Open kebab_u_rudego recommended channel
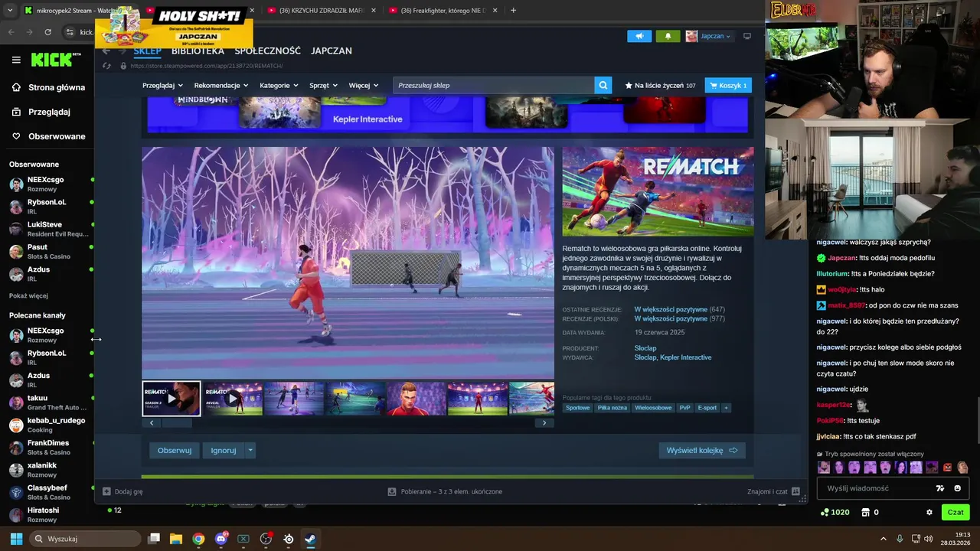 (x=47, y=425)
